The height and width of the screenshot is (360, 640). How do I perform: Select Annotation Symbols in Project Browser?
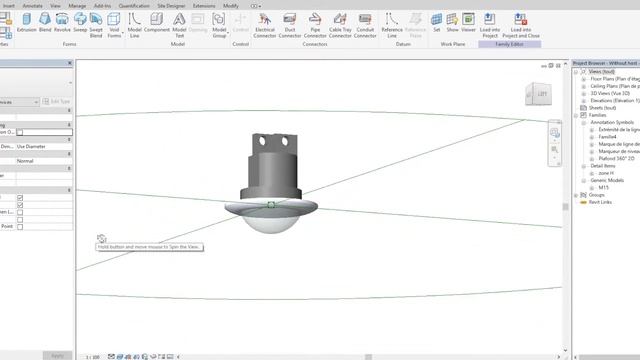pyautogui.click(x=612, y=122)
